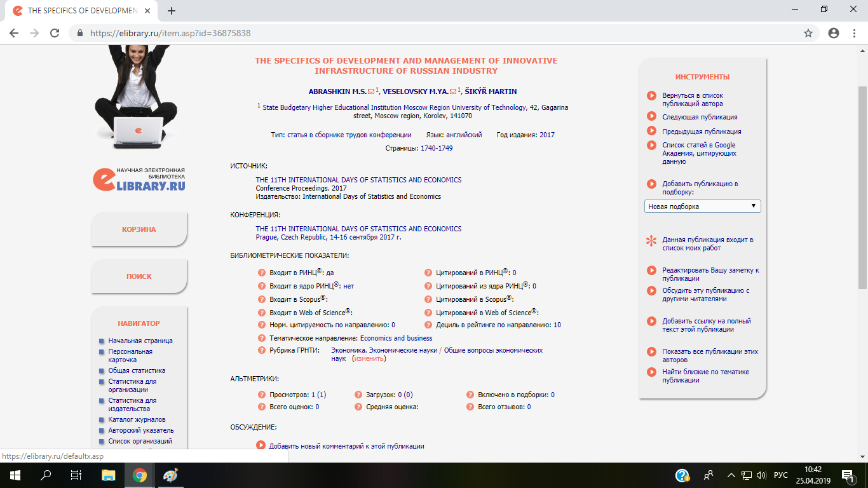
Task: Click 'Показать все публикации этих авторов'
Action: coord(710,355)
